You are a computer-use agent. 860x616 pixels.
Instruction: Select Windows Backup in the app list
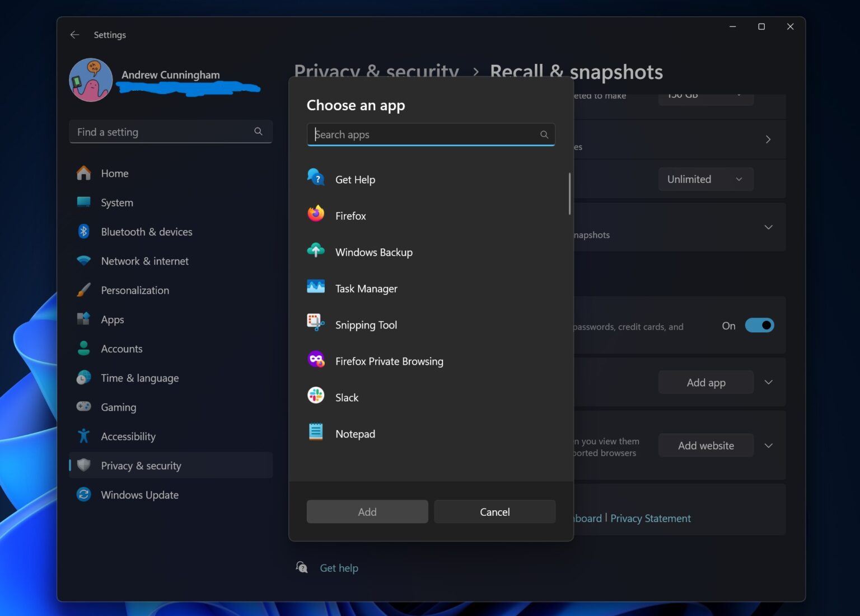pyautogui.click(x=373, y=252)
